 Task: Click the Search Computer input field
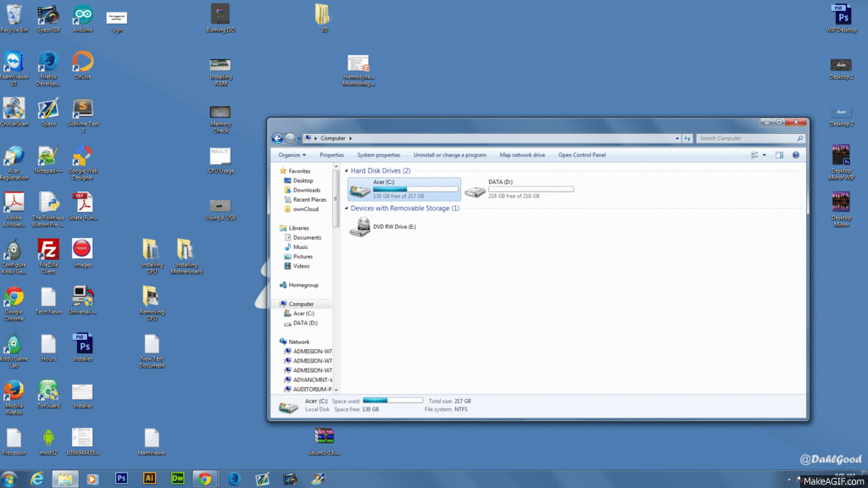746,138
